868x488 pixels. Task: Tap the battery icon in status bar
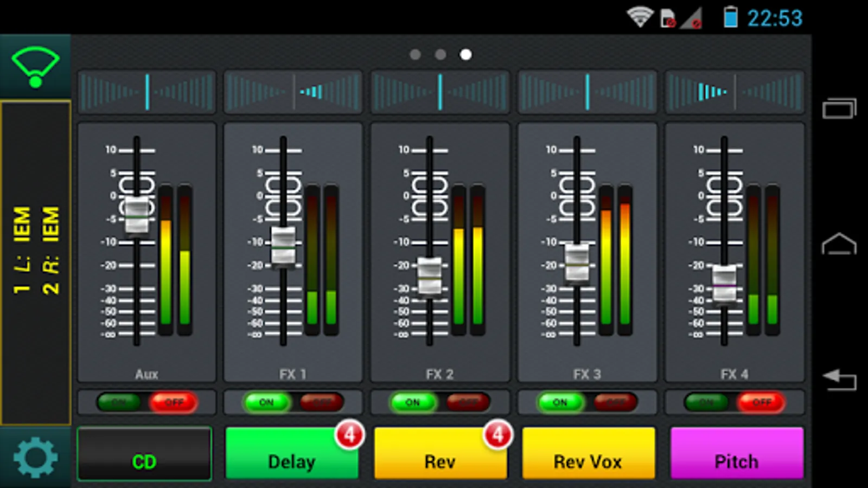click(x=730, y=17)
